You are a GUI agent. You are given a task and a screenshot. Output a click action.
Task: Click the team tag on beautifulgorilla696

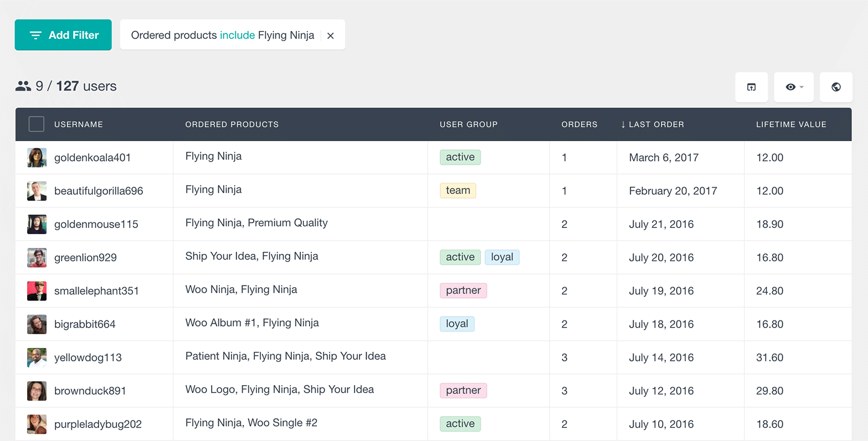point(458,190)
